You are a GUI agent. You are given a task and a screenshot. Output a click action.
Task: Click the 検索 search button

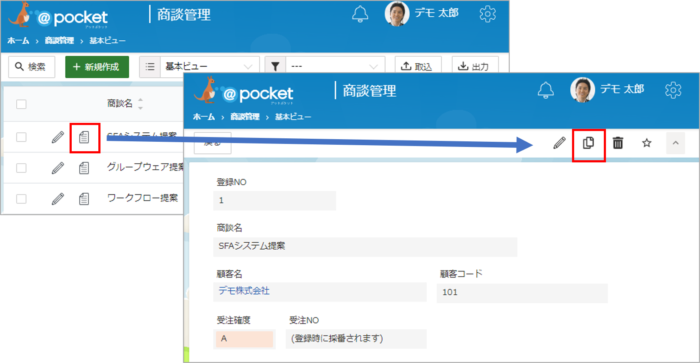coord(31,67)
